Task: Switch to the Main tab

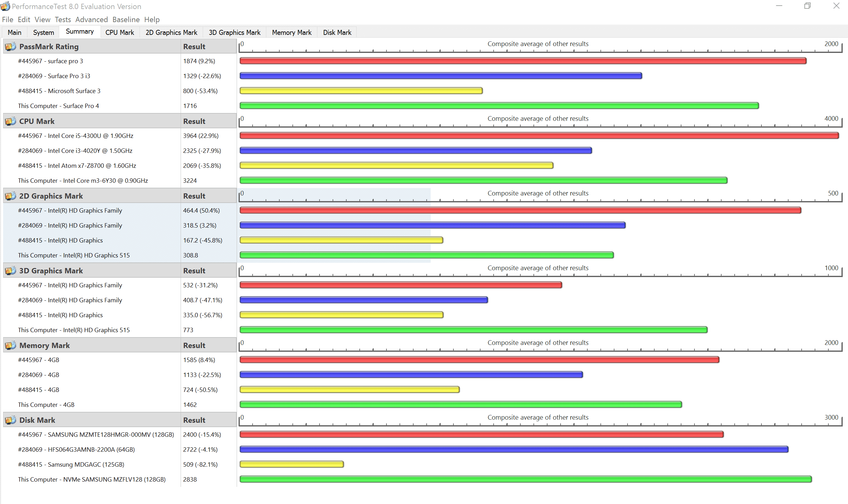Action: (x=15, y=32)
